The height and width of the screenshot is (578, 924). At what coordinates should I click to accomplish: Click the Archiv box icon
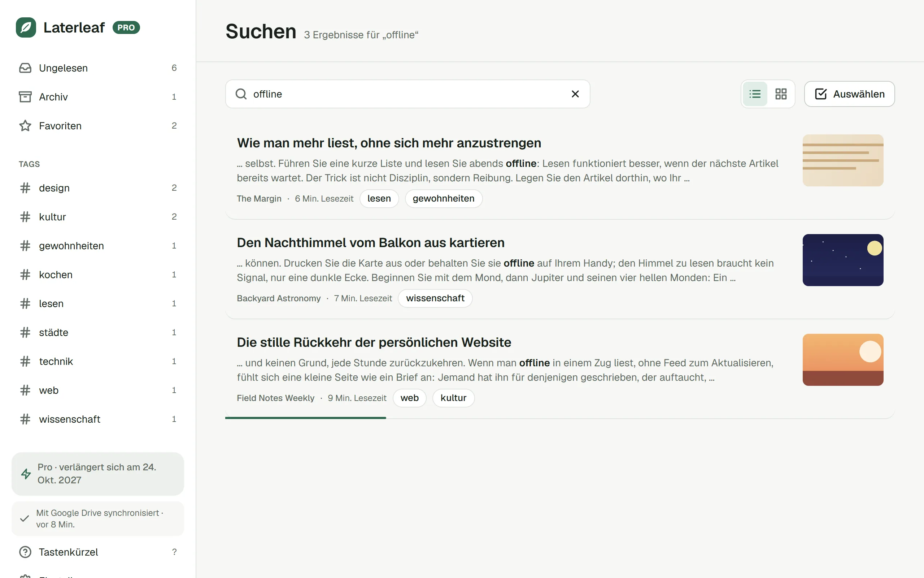(x=25, y=97)
